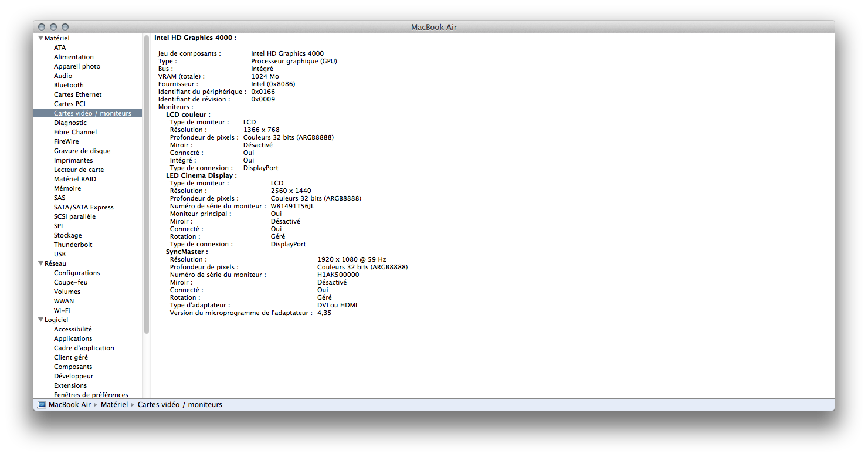The height and width of the screenshot is (457, 868).
Task: Select Accessibilité under Logiciel
Action: click(73, 329)
